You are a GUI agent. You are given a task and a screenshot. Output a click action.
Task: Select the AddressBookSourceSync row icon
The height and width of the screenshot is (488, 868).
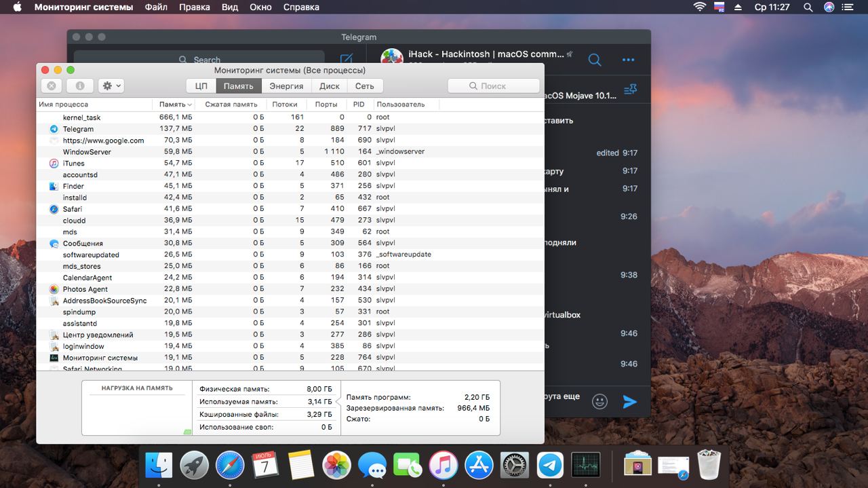click(x=54, y=301)
